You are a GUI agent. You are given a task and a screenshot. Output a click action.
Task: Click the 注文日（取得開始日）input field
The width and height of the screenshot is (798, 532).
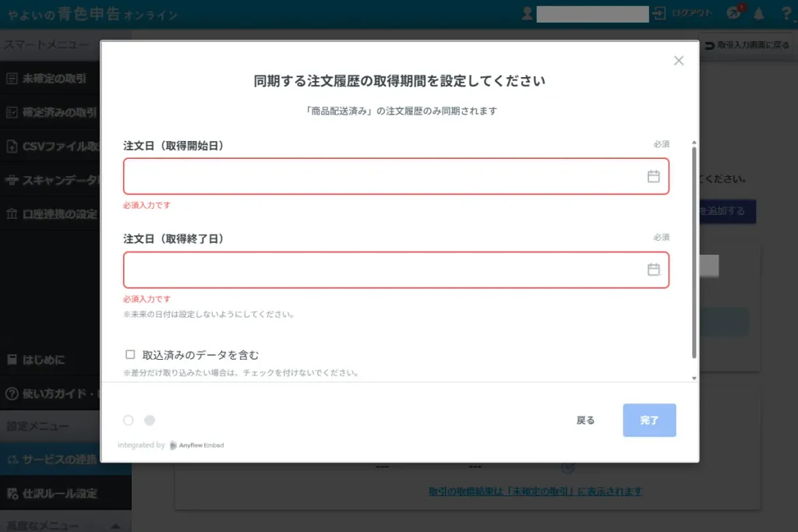pos(396,176)
